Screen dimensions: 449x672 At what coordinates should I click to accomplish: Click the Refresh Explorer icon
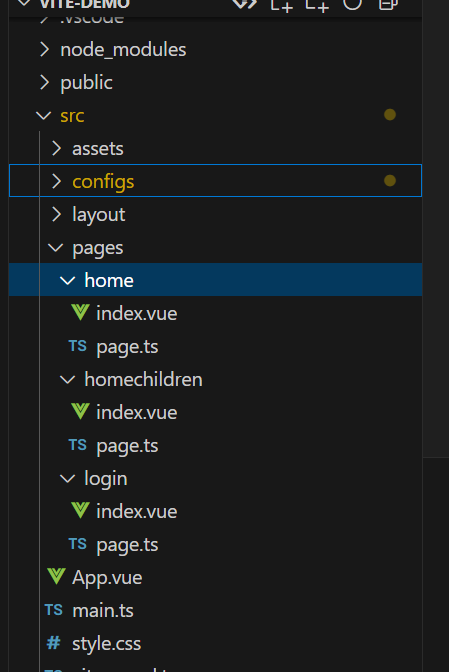tap(352, 3)
